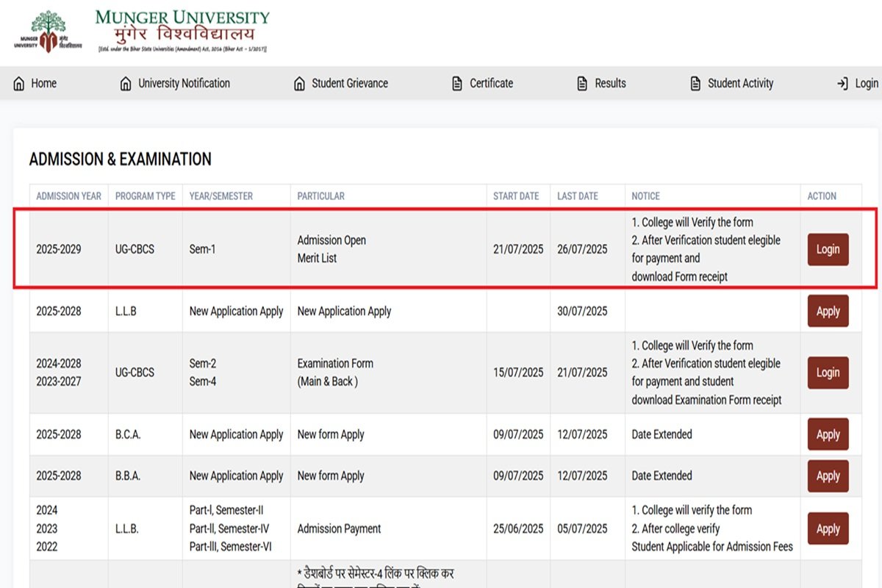The height and width of the screenshot is (588, 882).
Task: Click the University Notification nav icon
Action: point(126,84)
